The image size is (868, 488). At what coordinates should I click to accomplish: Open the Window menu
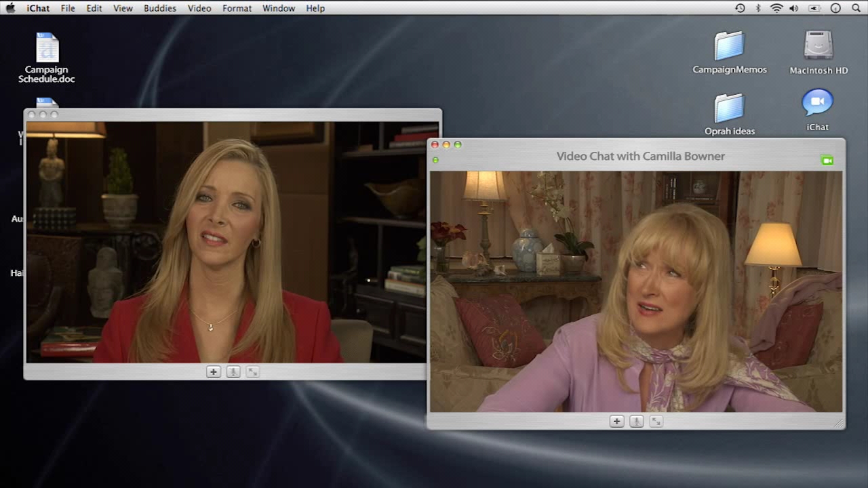click(279, 8)
